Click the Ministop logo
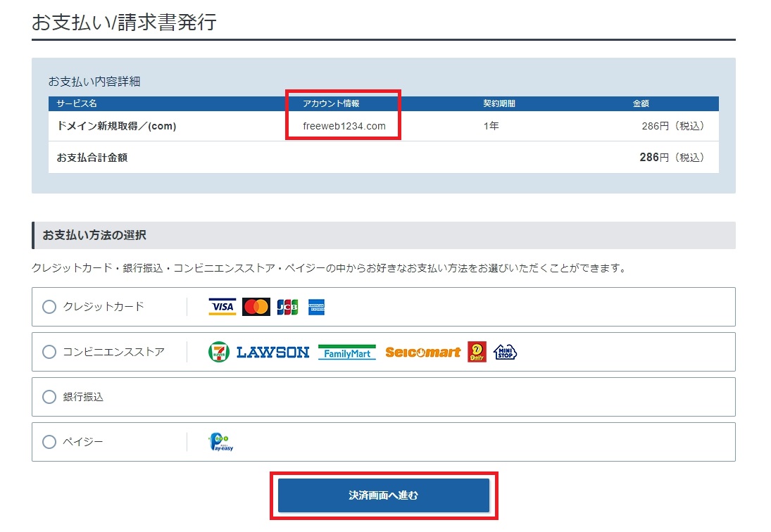771x532 pixels. click(505, 352)
